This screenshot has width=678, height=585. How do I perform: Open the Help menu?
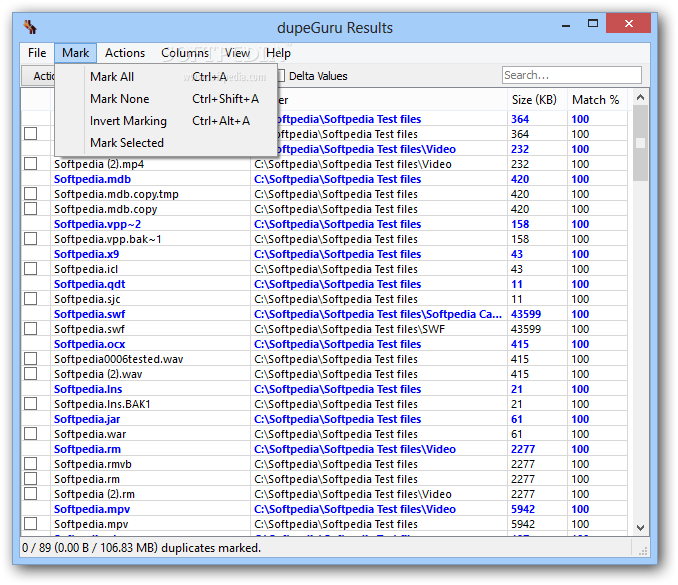pos(278,53)
